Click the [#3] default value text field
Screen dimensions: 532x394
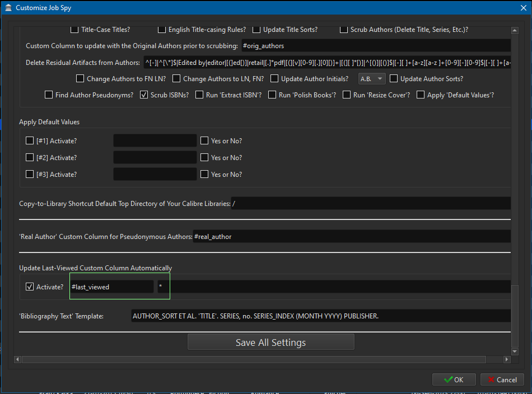pos(155,174)
